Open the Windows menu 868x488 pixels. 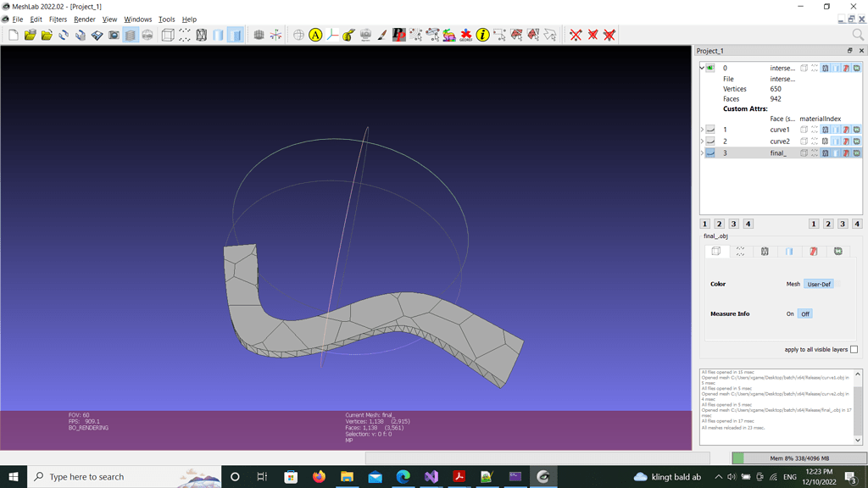pyautogui.click(x=138, y=19)
